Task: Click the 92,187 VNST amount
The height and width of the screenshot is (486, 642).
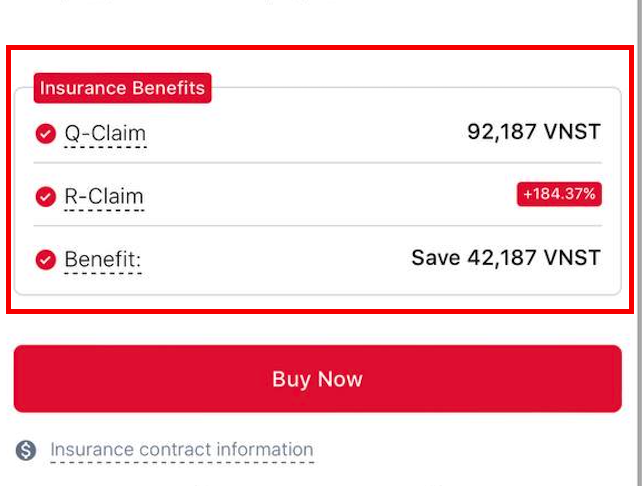Action: tap(534, 131)
